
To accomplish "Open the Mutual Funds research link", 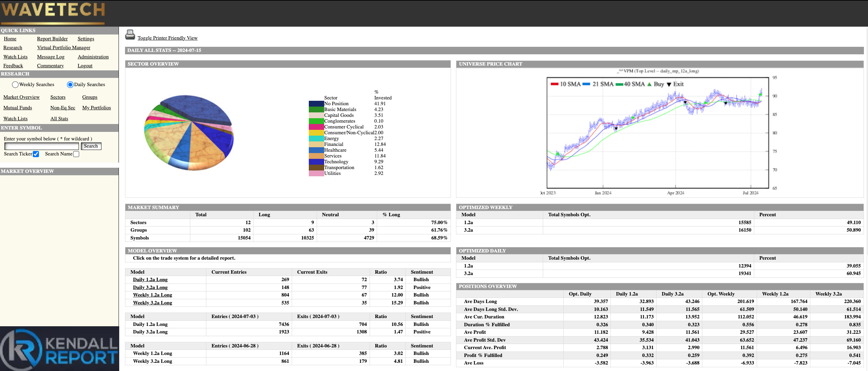I will 18,108.
